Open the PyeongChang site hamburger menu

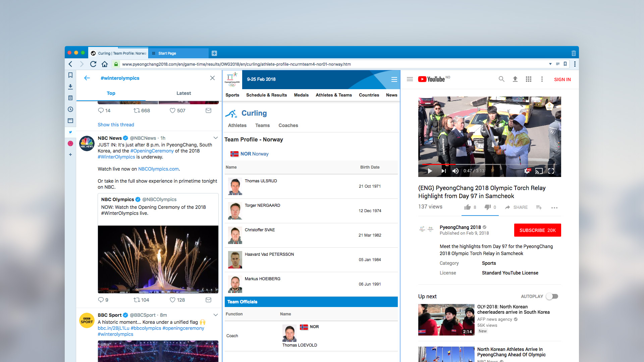point(394,79)
